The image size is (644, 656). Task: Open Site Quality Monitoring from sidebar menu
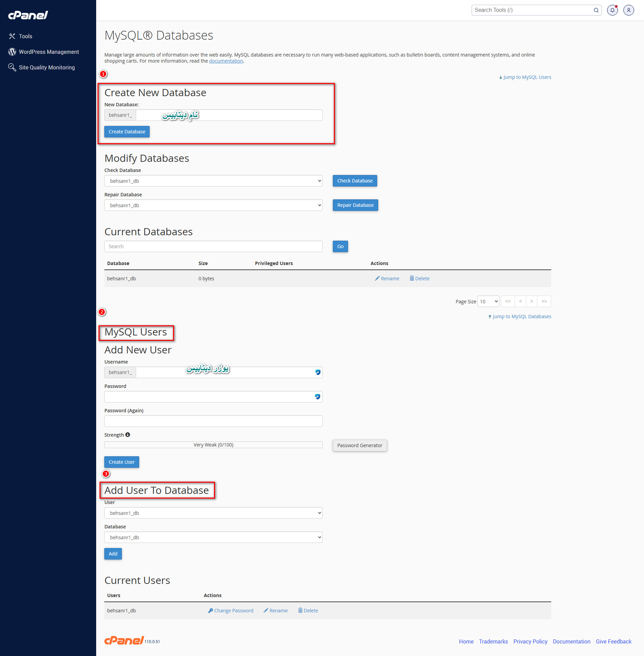click(47, 67)
